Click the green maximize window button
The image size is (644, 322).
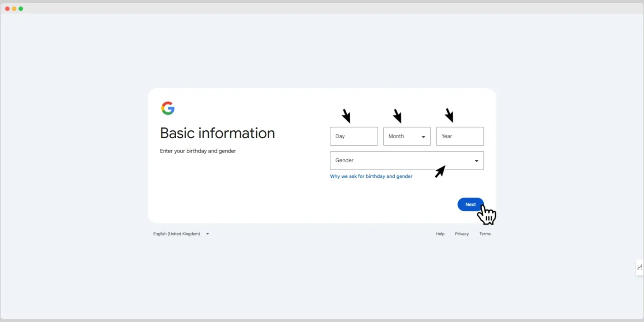click(x=21, y=9)
